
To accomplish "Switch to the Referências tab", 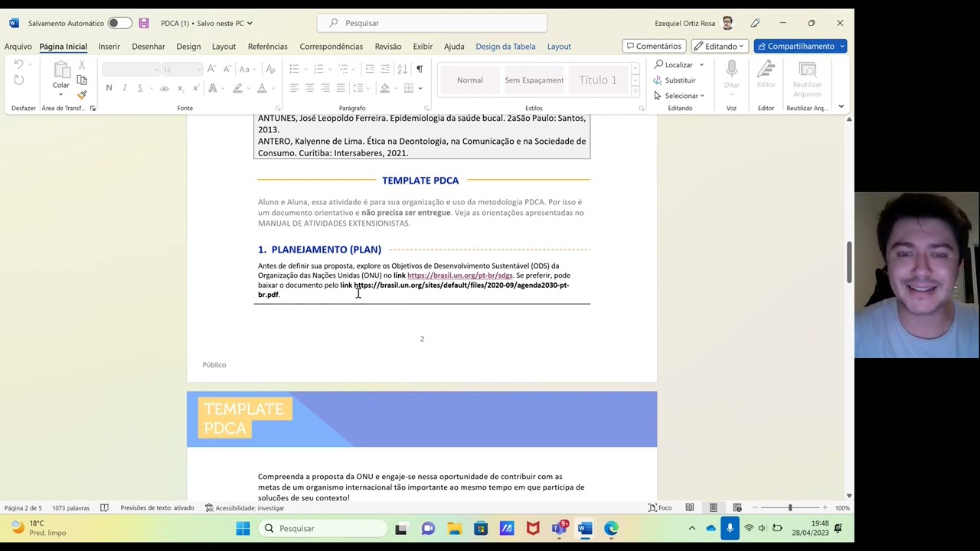I will (x=267, y=47).
